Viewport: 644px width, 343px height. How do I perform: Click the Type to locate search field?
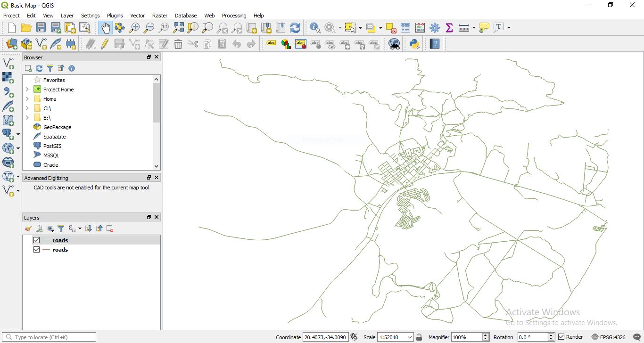pos(49,337)
